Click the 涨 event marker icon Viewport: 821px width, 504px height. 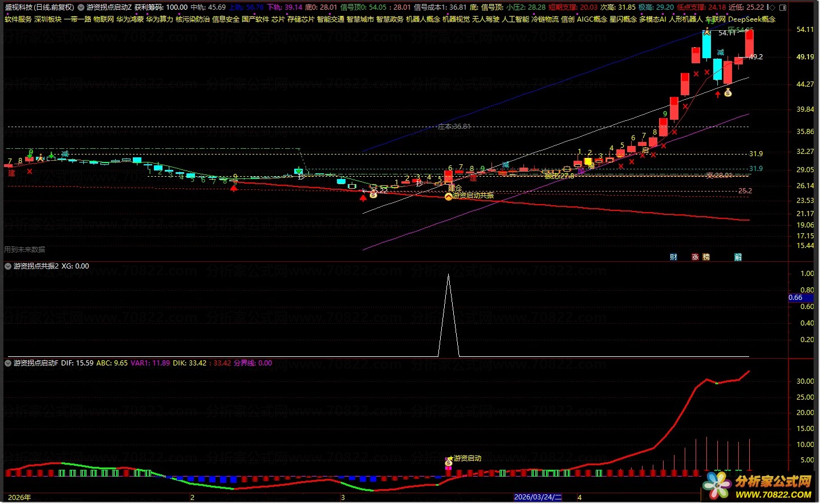click(695, 257)
